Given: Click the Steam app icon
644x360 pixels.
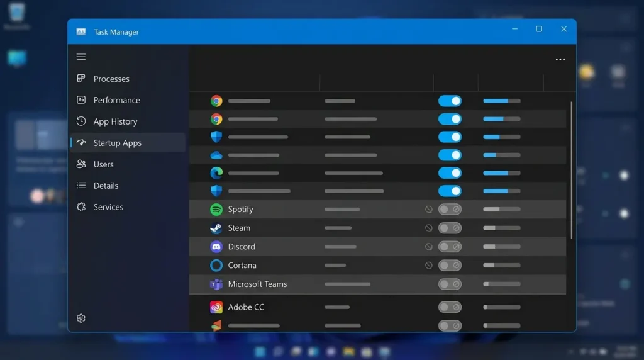Looking at the screenshot, I should [x=216, y=228].
